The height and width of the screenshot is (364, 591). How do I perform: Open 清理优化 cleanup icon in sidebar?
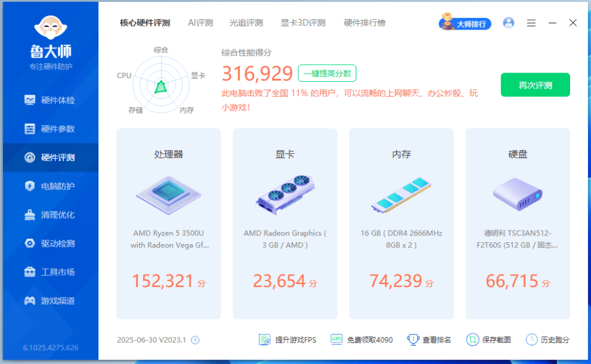click(30, 215)
